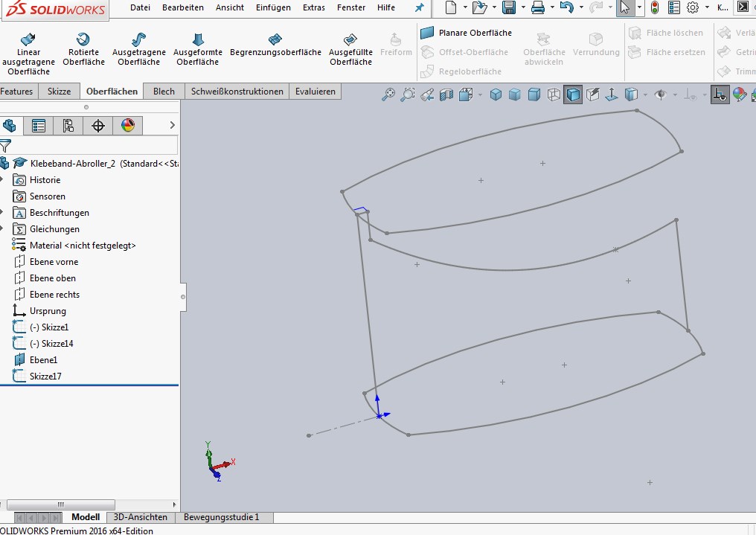Open the Print dropdown arrow
This screenshot has height=535, width=756.
pos(552,7)
